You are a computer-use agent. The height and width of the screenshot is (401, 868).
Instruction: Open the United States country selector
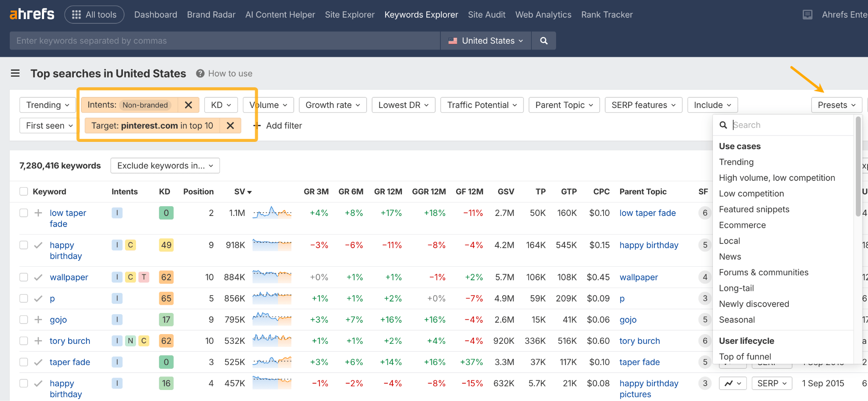coord(486,40)
